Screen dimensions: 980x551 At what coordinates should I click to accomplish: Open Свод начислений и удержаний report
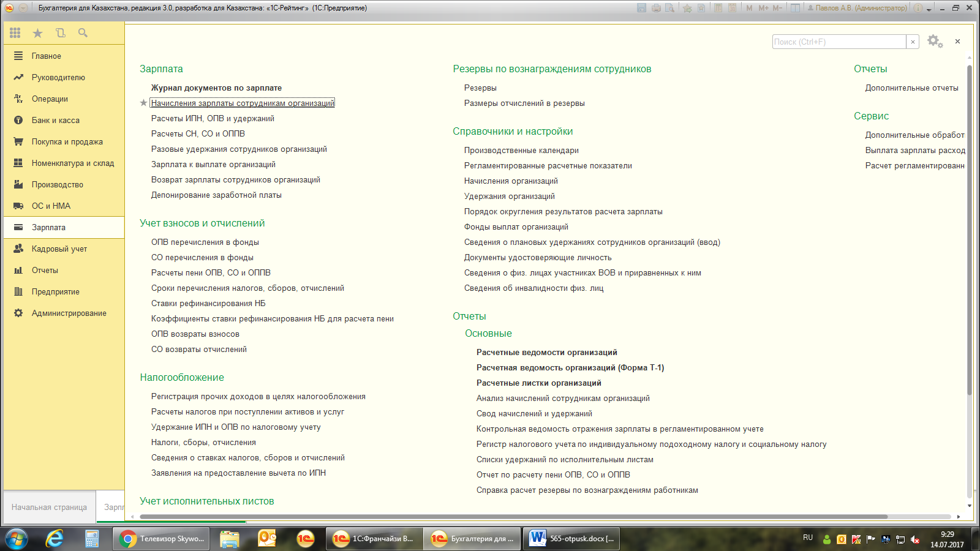(534, 413)
